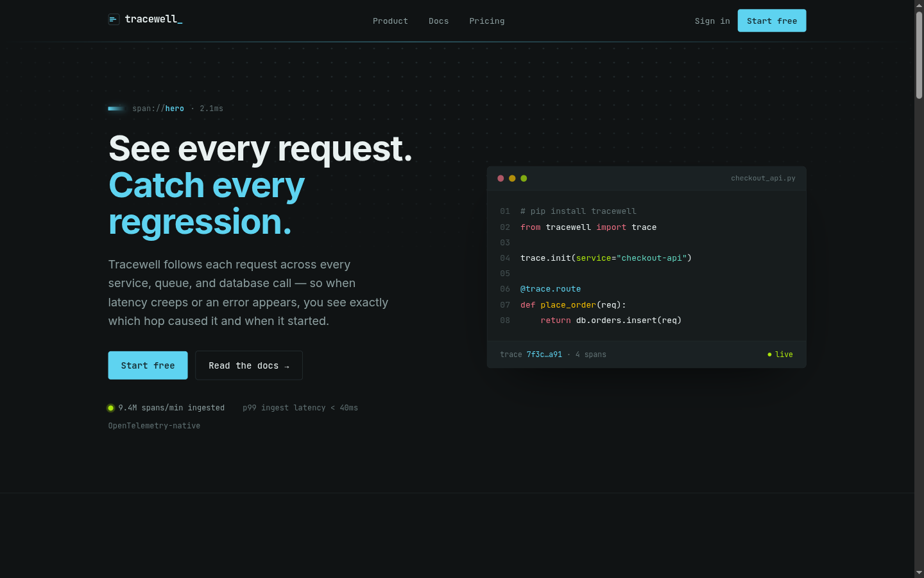Select the trace ID 7f3c…a91
The image size is (924, 578).
coord(544,355)
